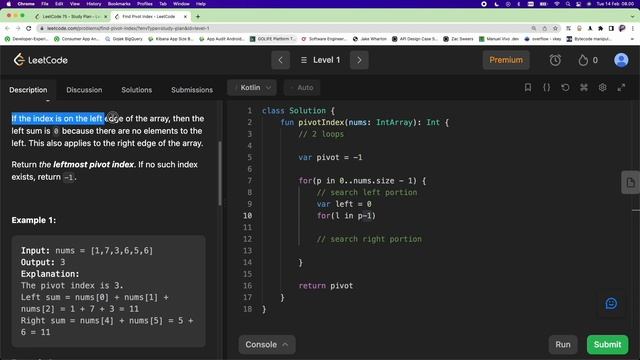Screen dimensions: 640x360
Task: Click the 'return pivot' code line
Action: tap(326, 286)
